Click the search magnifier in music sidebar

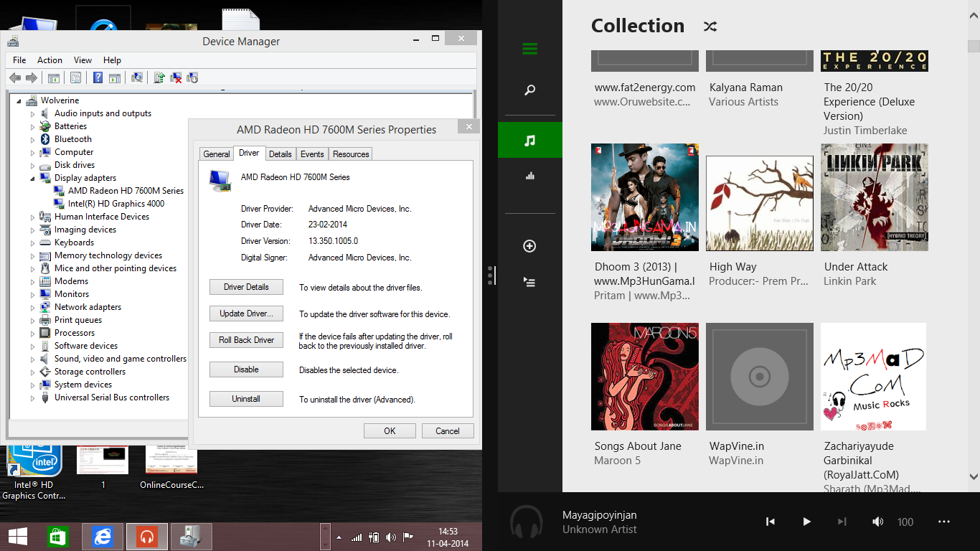click(529, 90)
